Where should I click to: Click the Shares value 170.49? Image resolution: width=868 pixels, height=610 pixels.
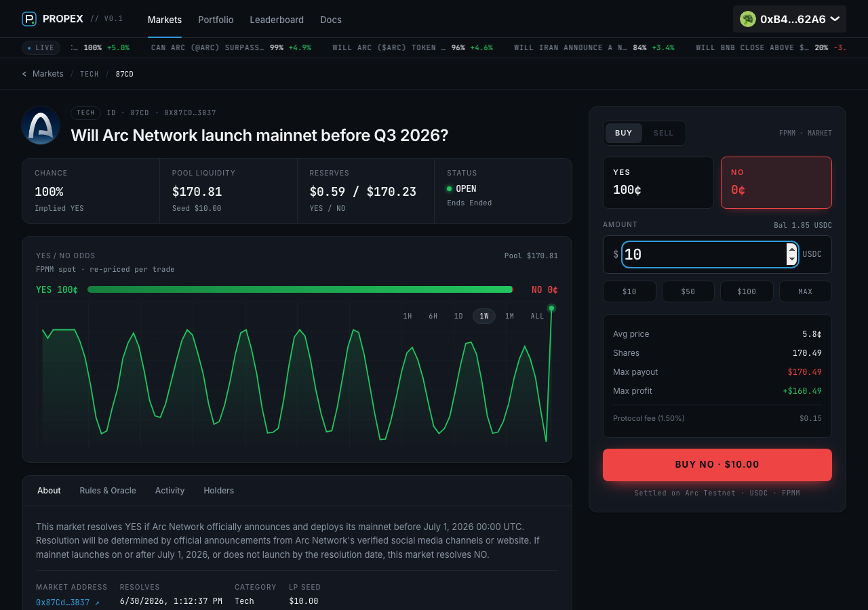point(807,353)
